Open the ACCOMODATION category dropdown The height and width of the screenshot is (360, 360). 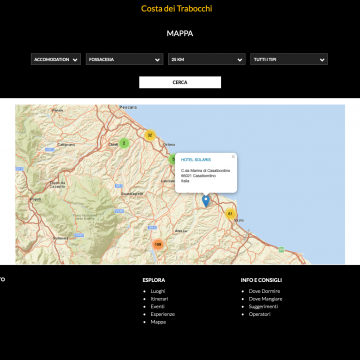tap(56, 59)
